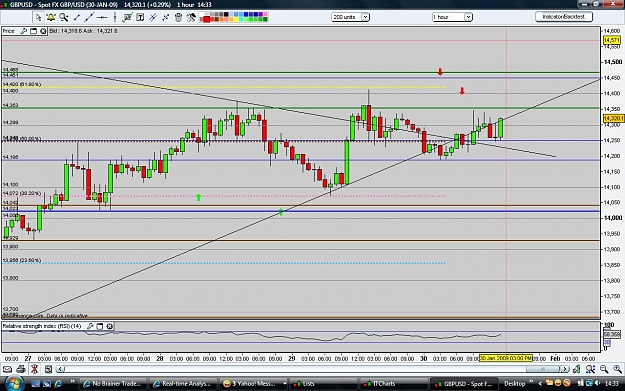Viewport: 625px width, 391px height.
Task: Select the crossed lines Fibonacci tool
Action: (x=153, y=17)
